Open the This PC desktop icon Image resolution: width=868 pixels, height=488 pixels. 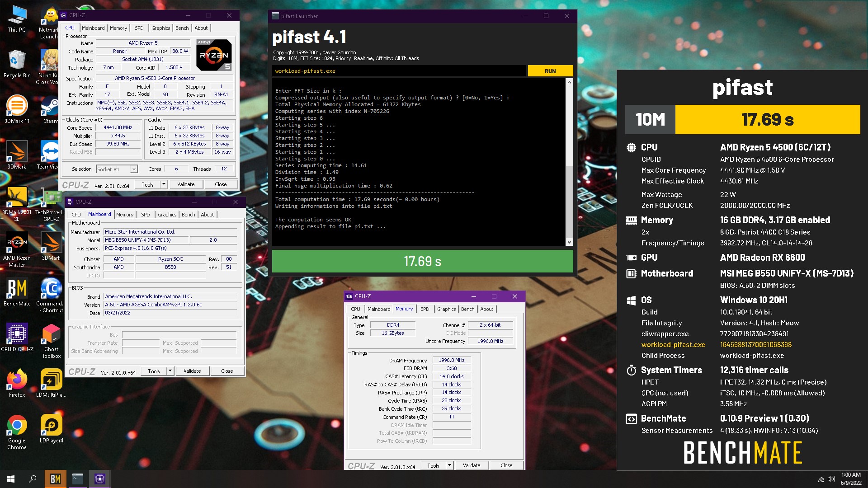coord(17,18)
